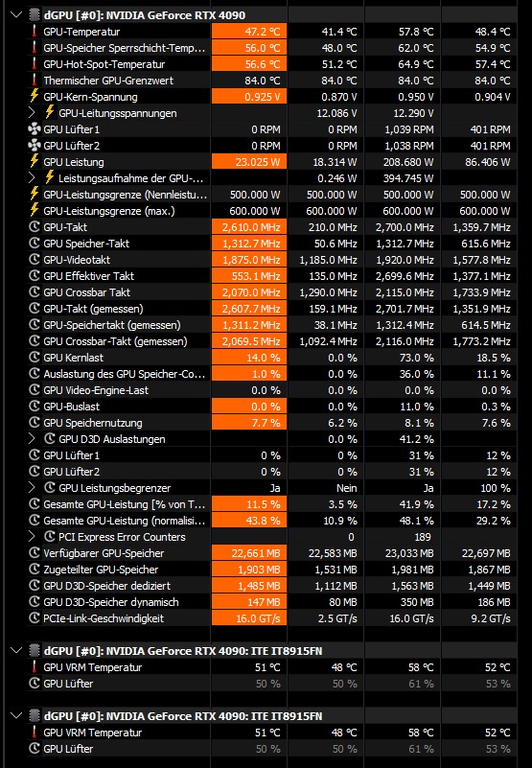Screen dimensions: 532x768
Task: Click the current value 2,610.0 MHz of GPU-Takt
Action: pos(251,227)
